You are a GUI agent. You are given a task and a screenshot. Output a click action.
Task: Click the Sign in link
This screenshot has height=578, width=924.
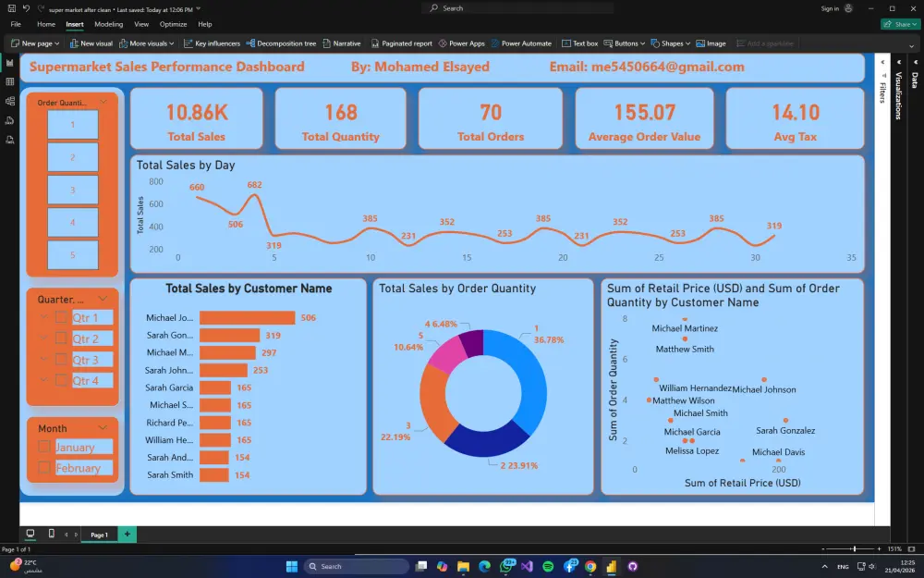click(x=830, y=8)
